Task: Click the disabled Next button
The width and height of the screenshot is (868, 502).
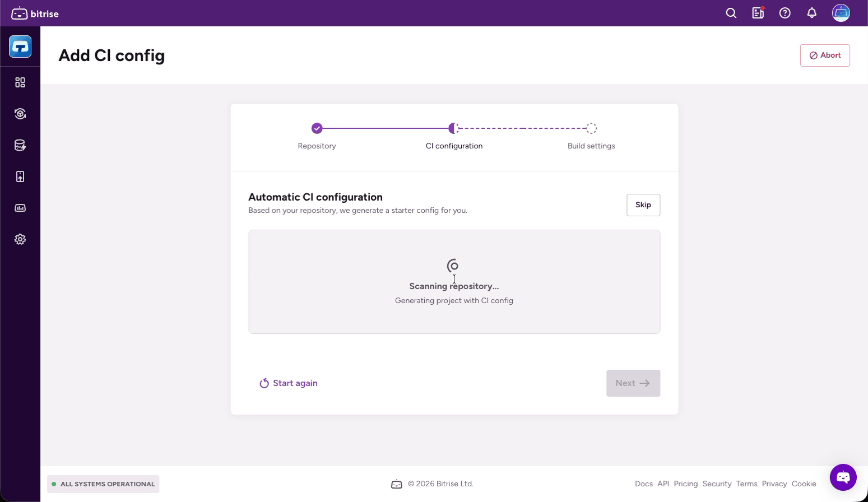Action: (633, 383)
